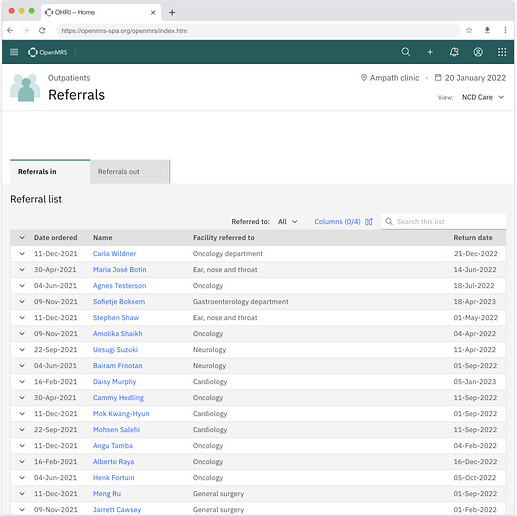This screenshot has height=516, width=517.
Task: Open the NCD Care view dropdown
Action: (483, 97)
